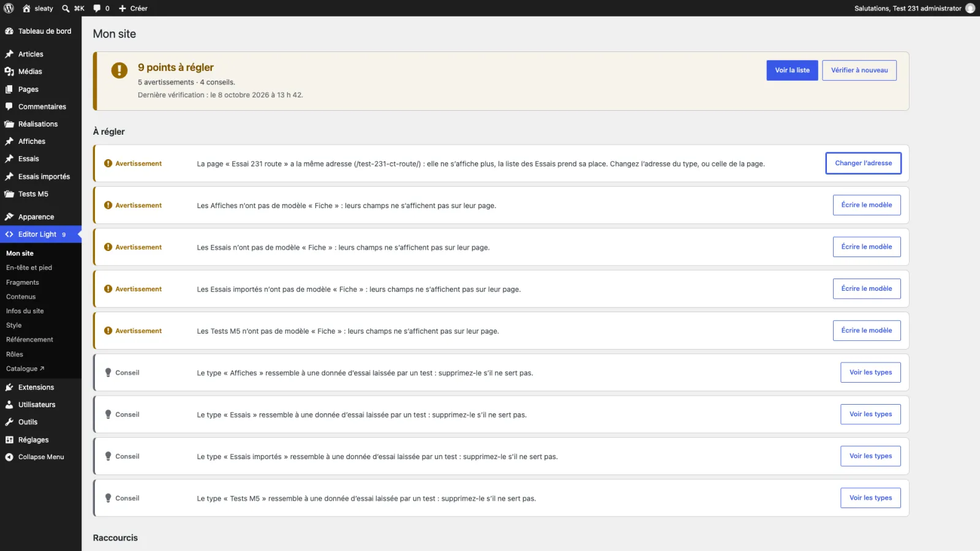Open the Réglages menu

point(40,440)
